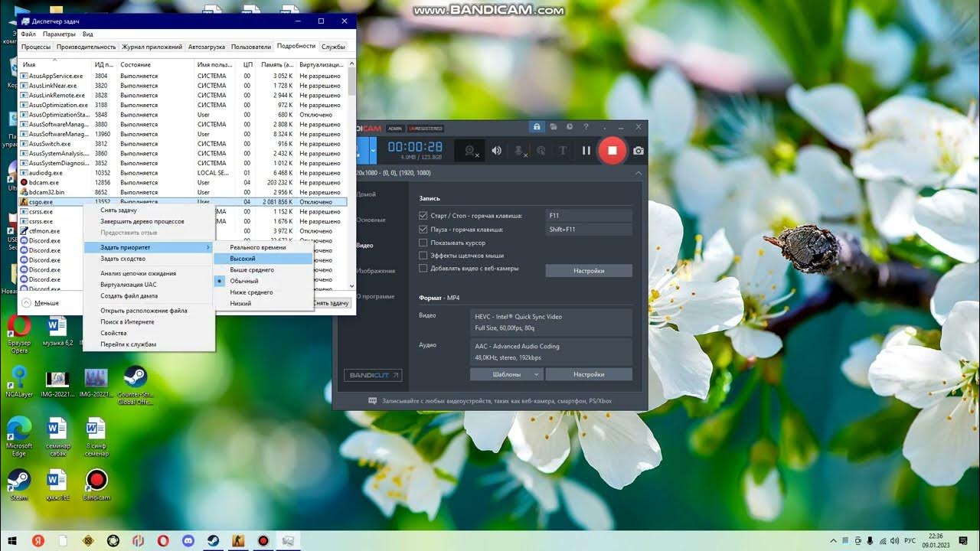Image resolution: width=980 pixels, height=551 pixels.
Task: Click Меньше collapse button in Task Manager
Action: click(41, 303)
